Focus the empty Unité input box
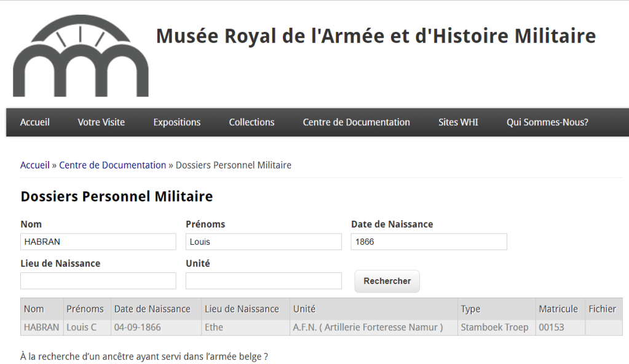This screenshot has height=364, width=629. [x=263, y=281]
